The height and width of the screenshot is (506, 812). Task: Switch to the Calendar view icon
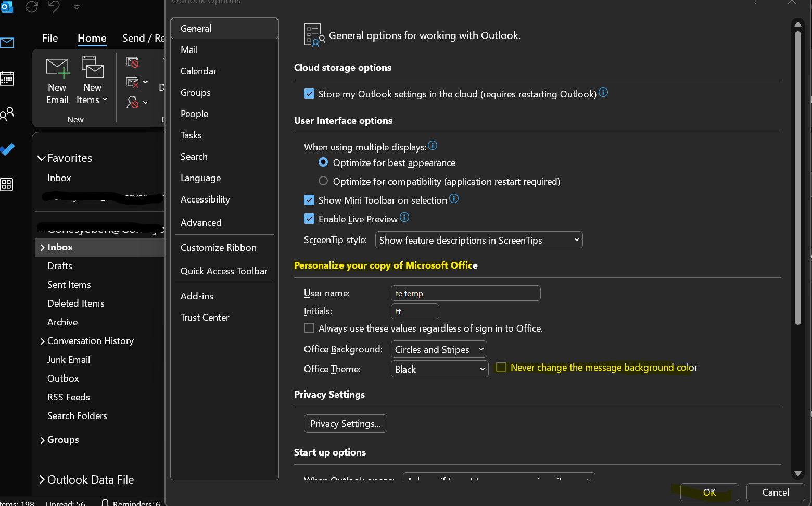pos(8,79)
